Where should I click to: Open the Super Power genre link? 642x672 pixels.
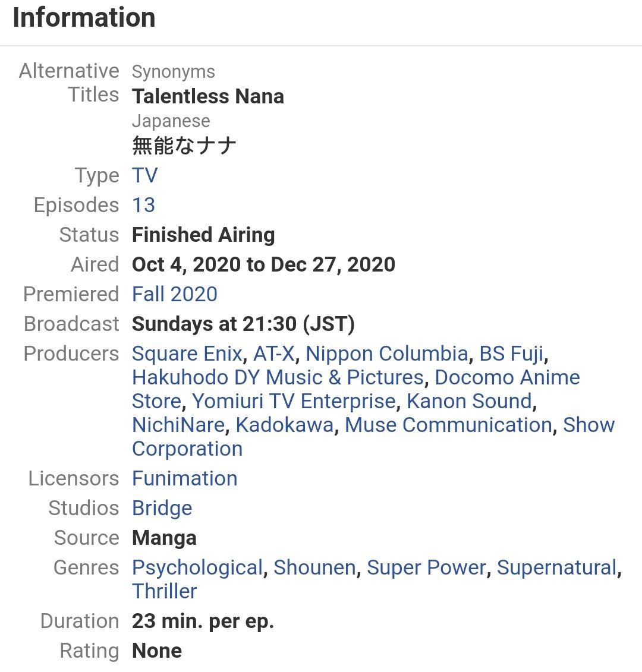[426, 568]
